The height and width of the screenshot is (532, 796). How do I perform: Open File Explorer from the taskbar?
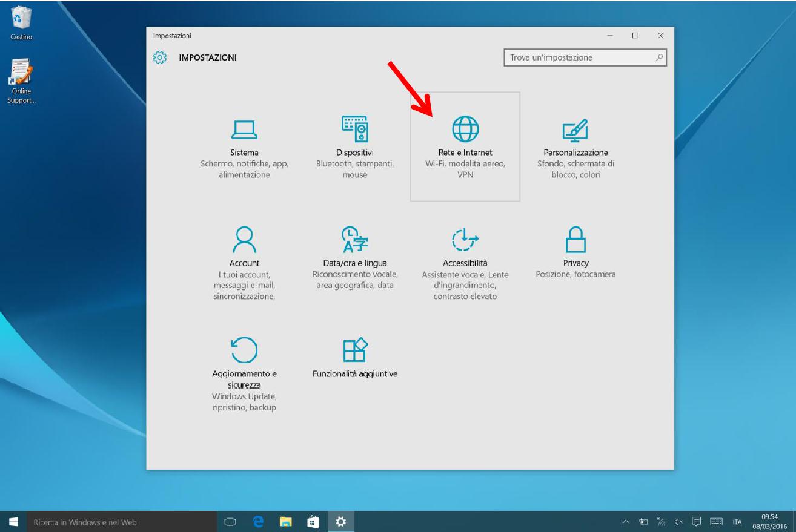286,522
